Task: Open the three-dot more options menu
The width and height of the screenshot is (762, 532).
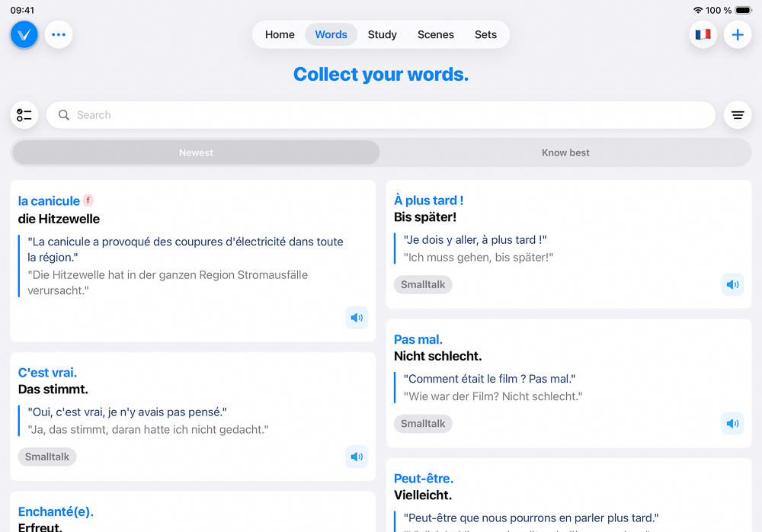Action: (59, 34)
